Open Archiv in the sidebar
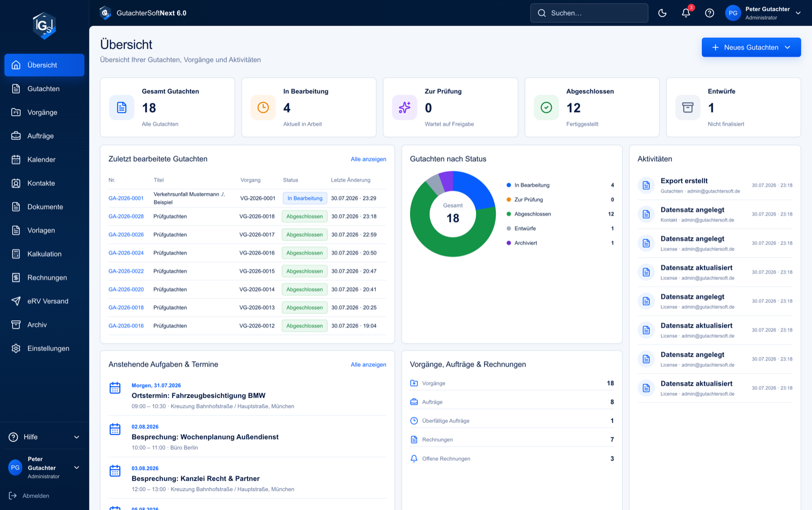812x510 pixels. point(44,325)
